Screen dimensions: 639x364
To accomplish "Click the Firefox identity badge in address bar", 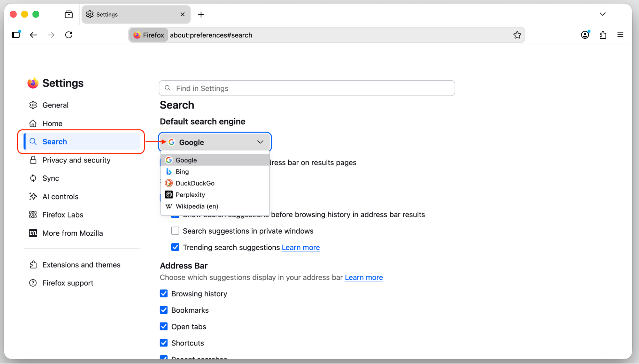I will click(149, 35).
